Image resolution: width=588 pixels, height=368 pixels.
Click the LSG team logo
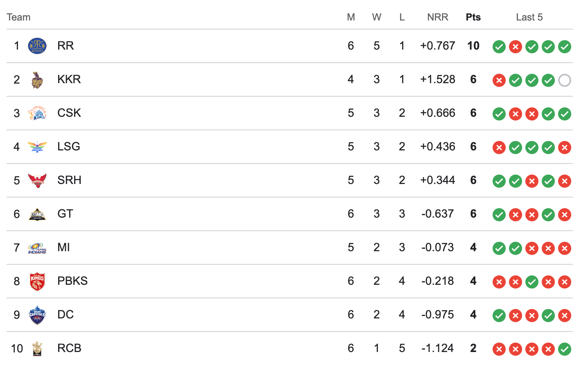coord(37,147)
